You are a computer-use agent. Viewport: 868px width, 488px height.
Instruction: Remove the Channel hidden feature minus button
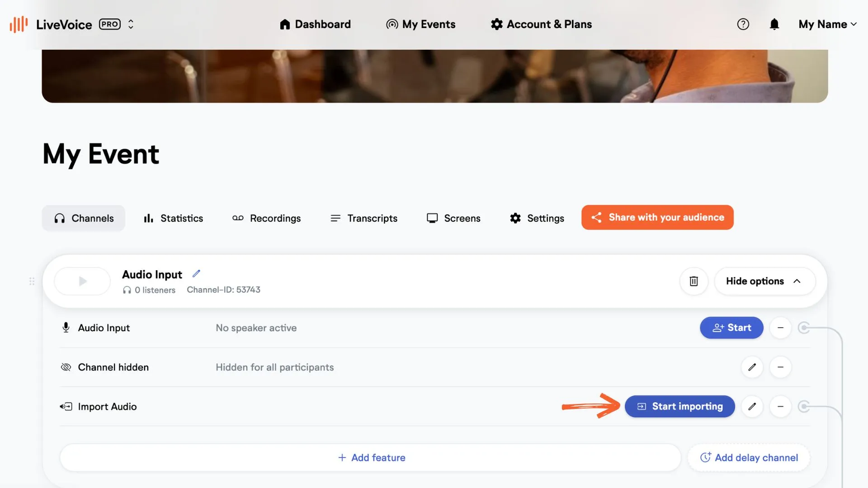click(780, 367)
